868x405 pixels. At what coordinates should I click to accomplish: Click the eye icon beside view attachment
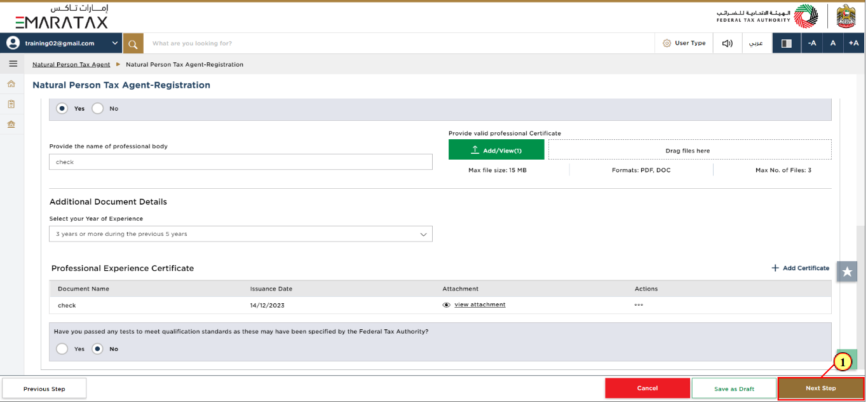[x=447, y=305]
